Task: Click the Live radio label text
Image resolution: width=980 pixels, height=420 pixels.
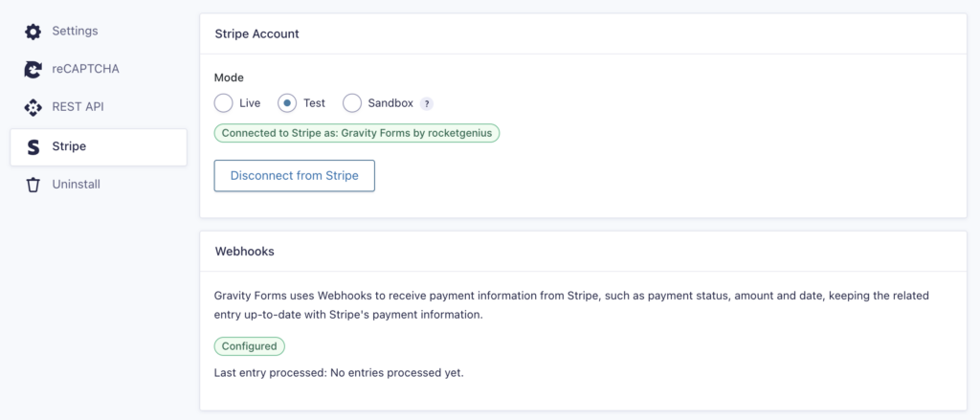Action: (250, 103)
